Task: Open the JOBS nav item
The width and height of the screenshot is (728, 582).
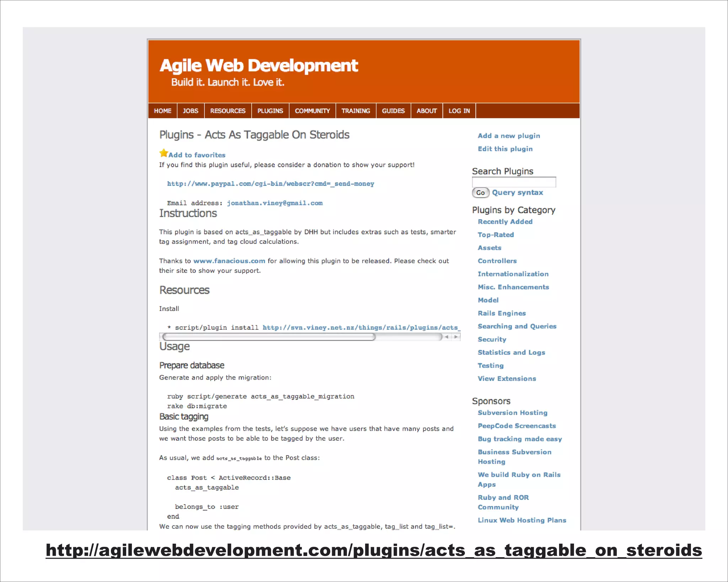Action: [x=191, y=111]
